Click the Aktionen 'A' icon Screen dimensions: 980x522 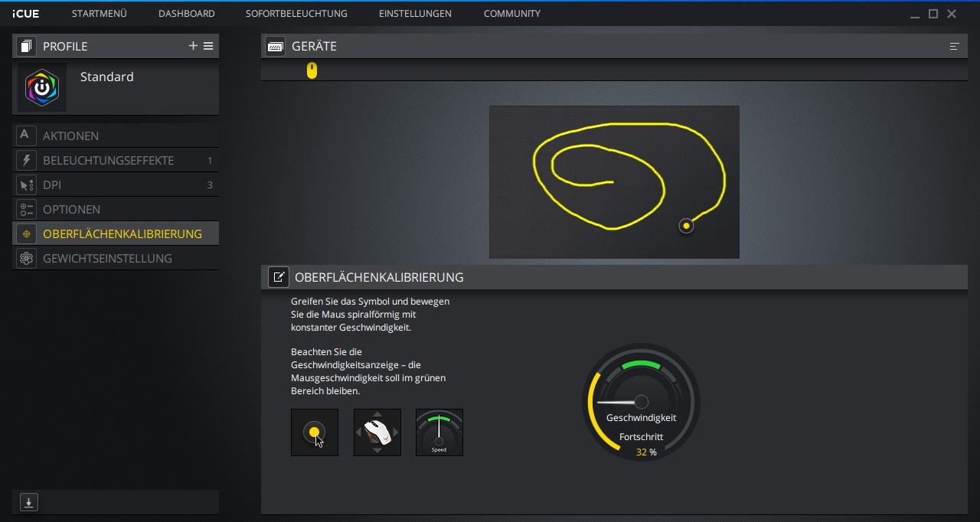pyautogui.click(x=26, y=135)
